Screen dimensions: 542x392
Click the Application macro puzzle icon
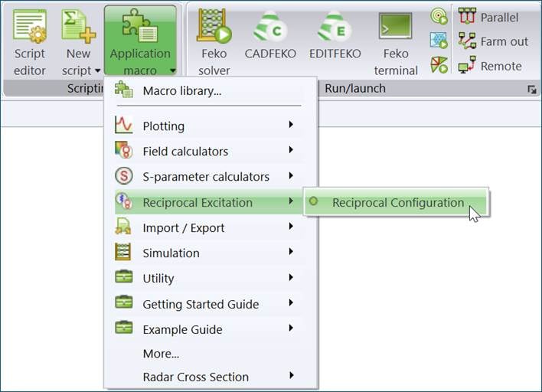[140, 25]
